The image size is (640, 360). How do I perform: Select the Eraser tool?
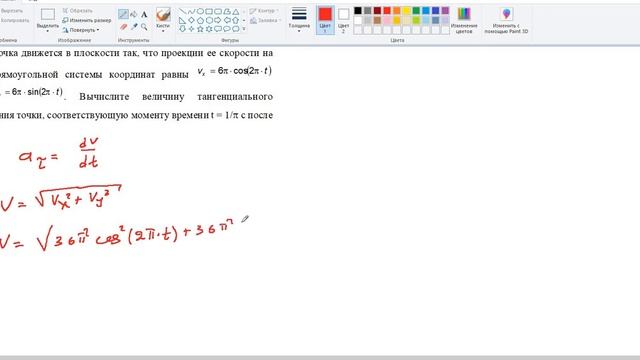[x=123, y=27]
